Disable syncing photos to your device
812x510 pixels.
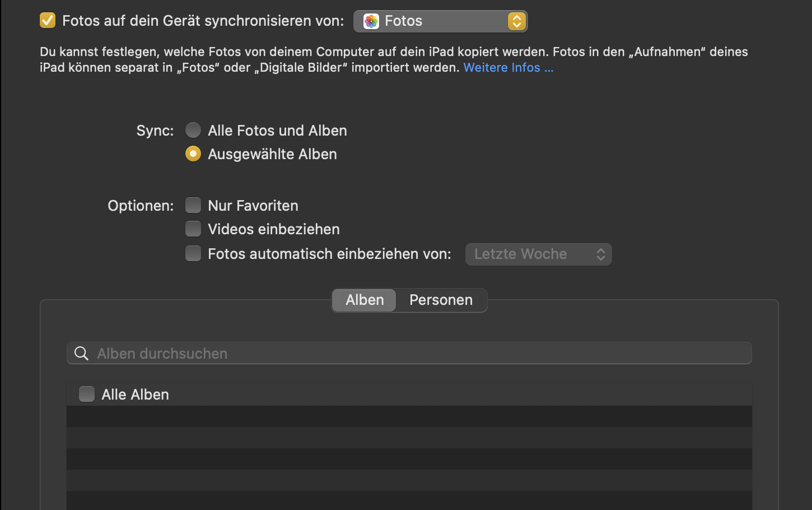(x=48, y=21)
